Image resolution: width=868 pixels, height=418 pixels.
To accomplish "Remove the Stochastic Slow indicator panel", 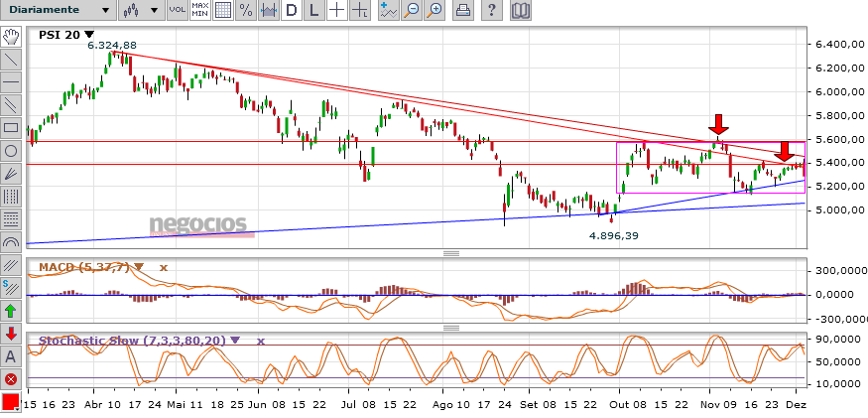I will (260, 341).
